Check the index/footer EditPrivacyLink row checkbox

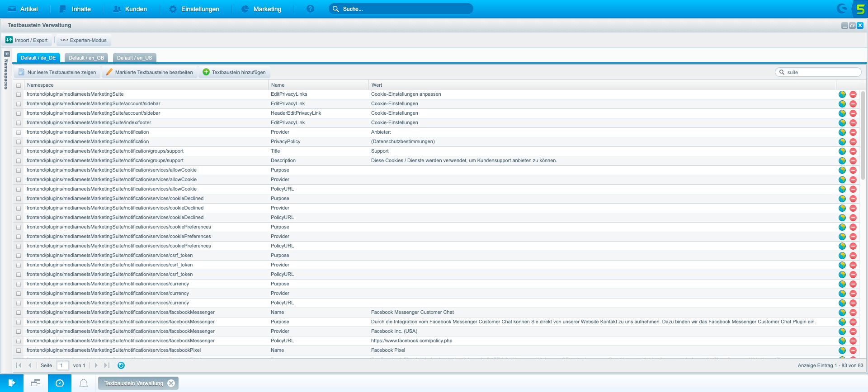click(x=19, y=123)
